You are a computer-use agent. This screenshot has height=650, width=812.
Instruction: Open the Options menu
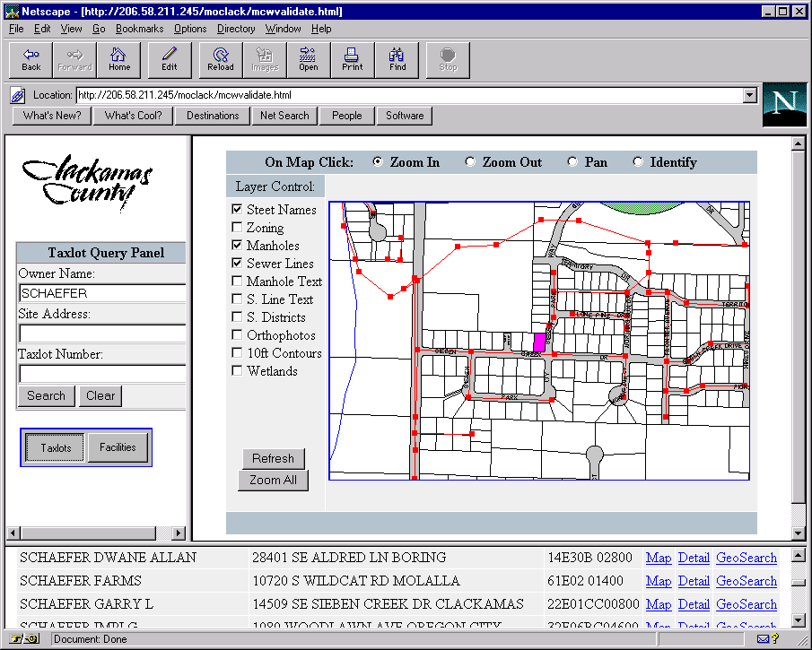pyautogui.click(x=190, y=29)
